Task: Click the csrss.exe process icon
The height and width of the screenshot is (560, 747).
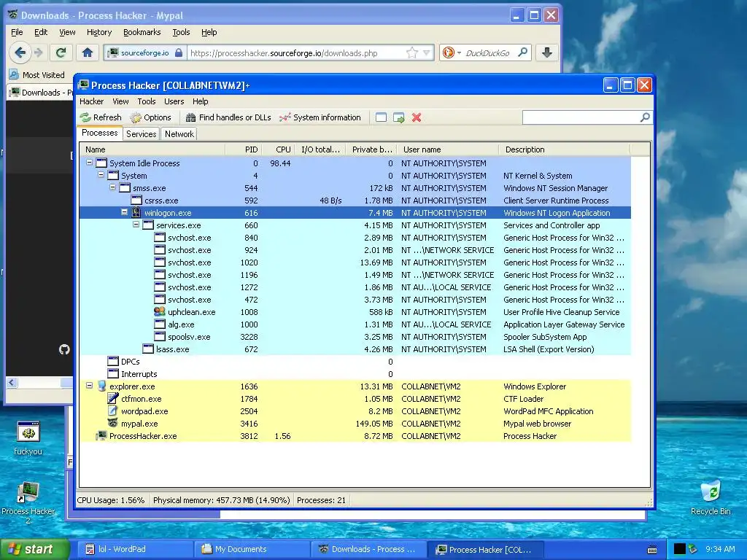Action: click(x=136, y=201)
